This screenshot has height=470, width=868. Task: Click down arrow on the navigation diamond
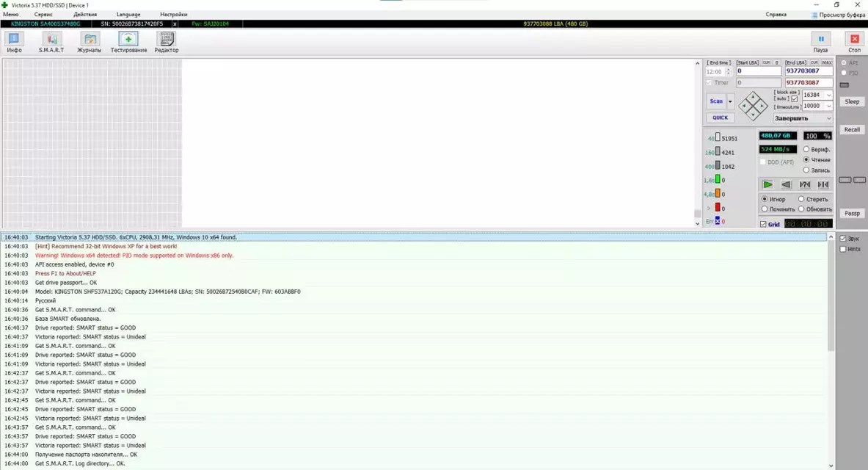tap(753, 114)
